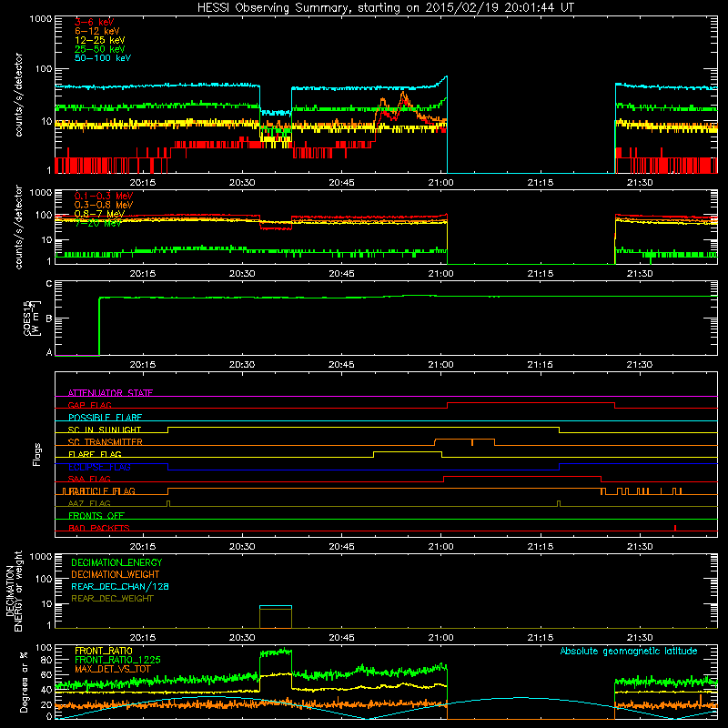728x728 pixels.
Task: Select the SAA_FLAG label
Action: pyautogui.click(x=89, y=479)
